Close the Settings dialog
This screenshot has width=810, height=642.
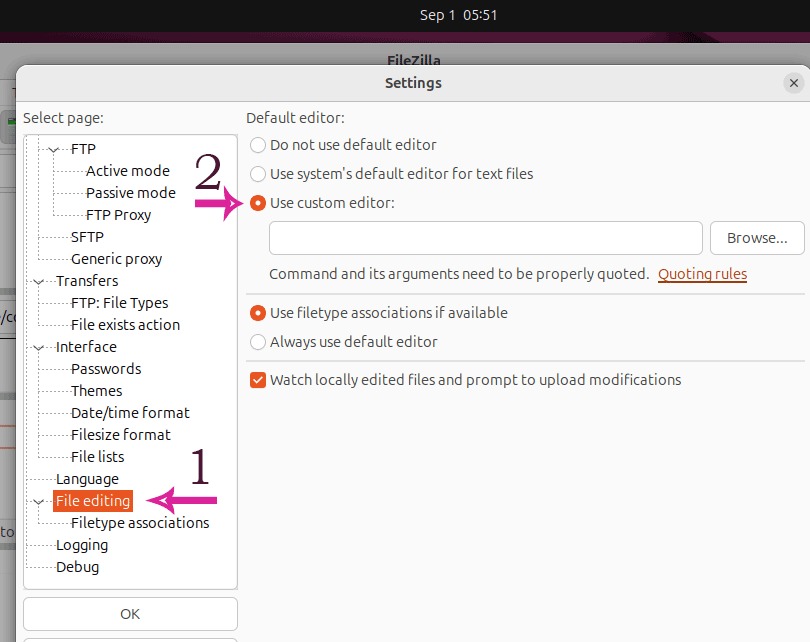pyautogui.click(x=793, y=83)
